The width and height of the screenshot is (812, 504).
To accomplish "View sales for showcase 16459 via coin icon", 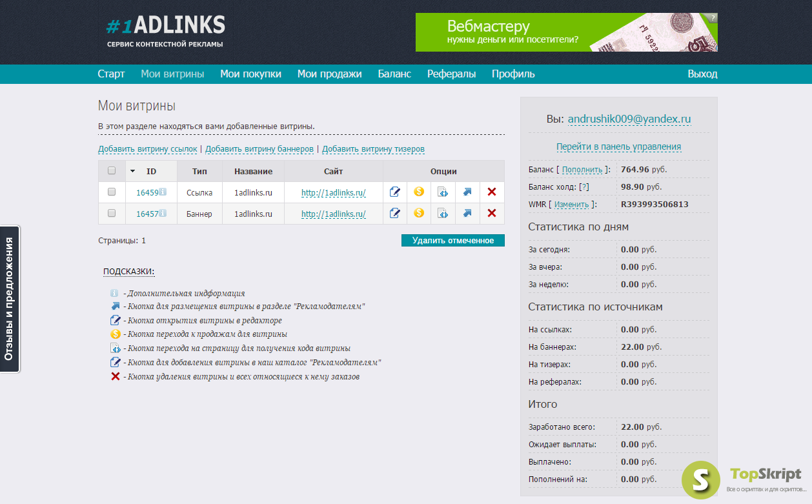I will point(419,192).
